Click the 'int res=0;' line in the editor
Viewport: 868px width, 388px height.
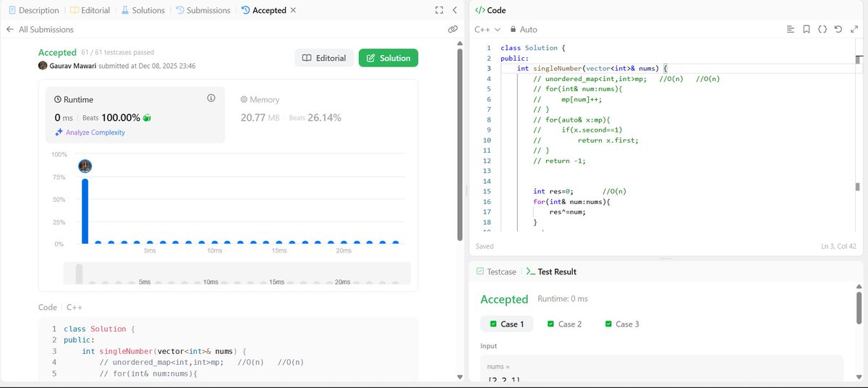pyautogui.click(x=553, y=192)
